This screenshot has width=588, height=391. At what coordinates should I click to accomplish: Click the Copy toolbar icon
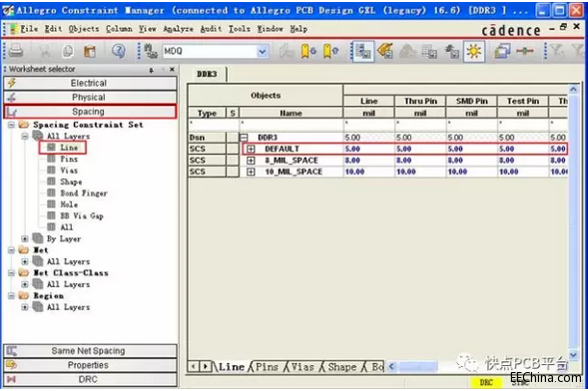[x=68, y=51]
